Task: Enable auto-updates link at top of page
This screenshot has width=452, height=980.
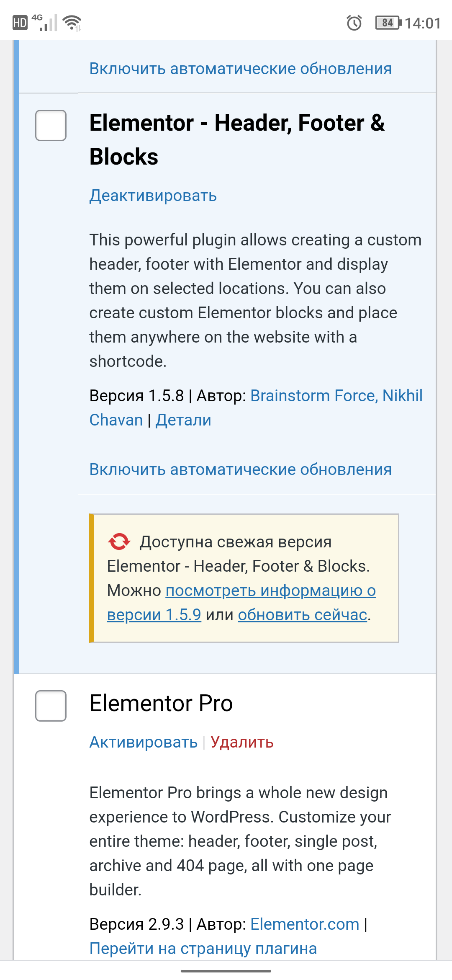Action: click(x=241, y=69)
